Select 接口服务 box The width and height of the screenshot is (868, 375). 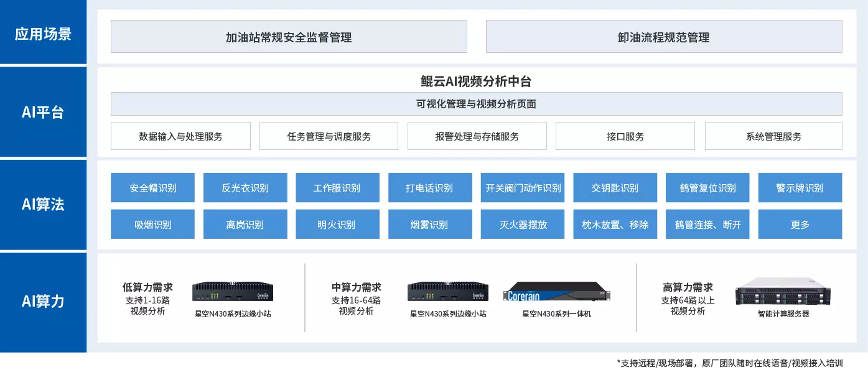[x=625, y=136]
